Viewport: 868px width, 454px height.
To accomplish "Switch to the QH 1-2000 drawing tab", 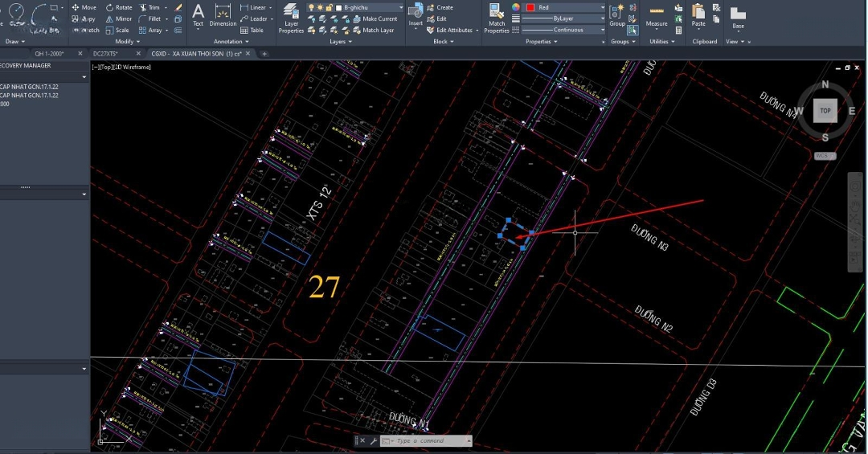I will (49, 54).
